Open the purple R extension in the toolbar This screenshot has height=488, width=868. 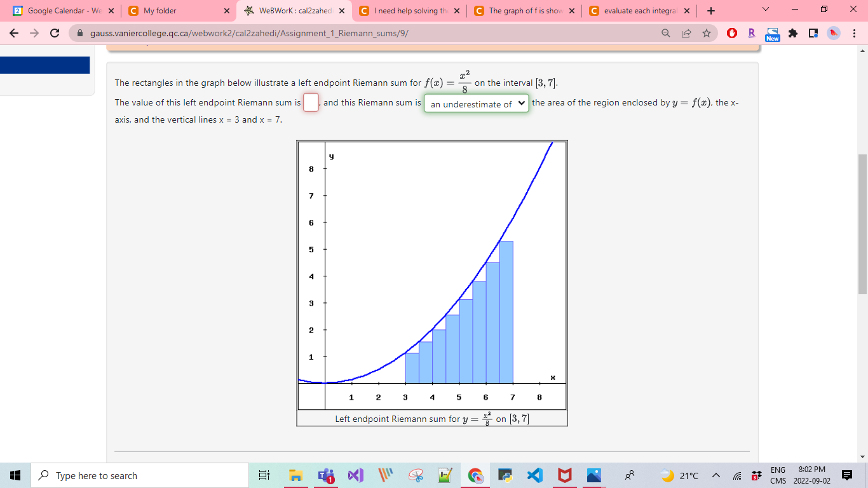pos(751,32)
